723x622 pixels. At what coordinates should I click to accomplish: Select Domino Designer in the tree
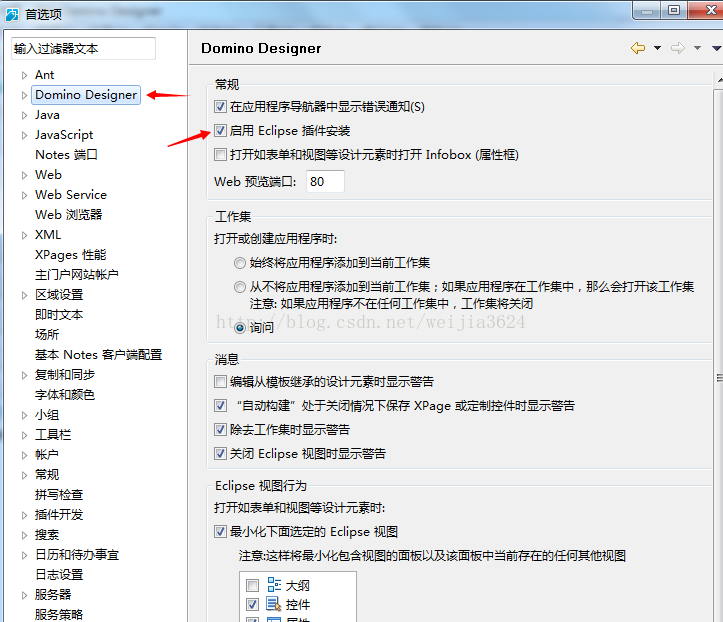pos(86,95)
